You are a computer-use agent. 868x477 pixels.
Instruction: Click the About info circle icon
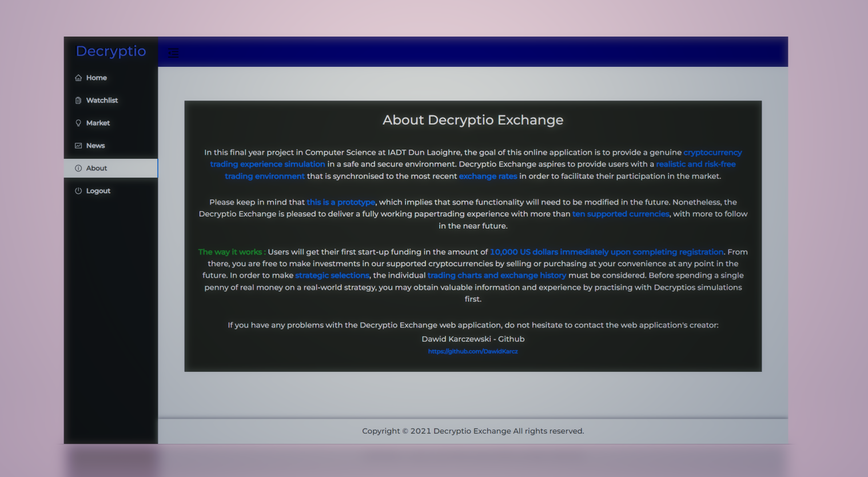[78, 169]
